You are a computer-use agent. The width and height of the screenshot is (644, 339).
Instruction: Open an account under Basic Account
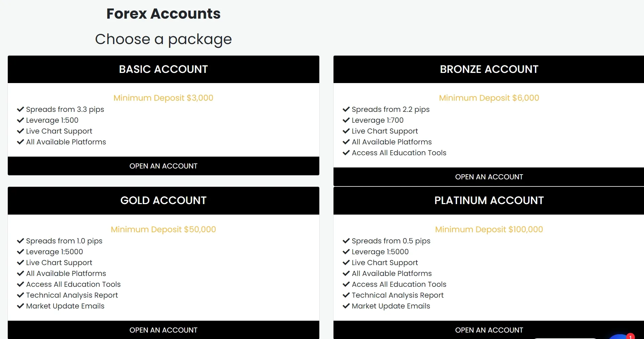coord(163,166)
